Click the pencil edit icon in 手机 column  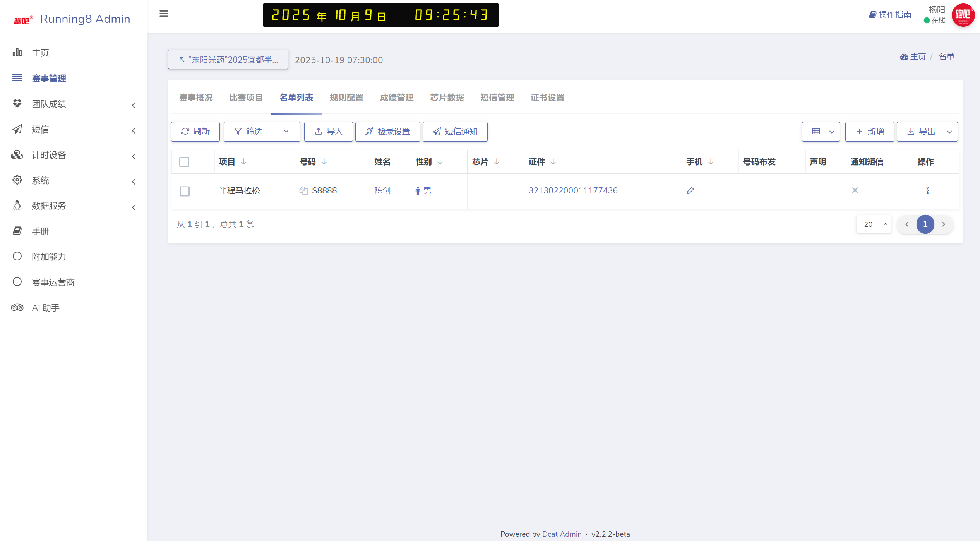click(690, 190)
